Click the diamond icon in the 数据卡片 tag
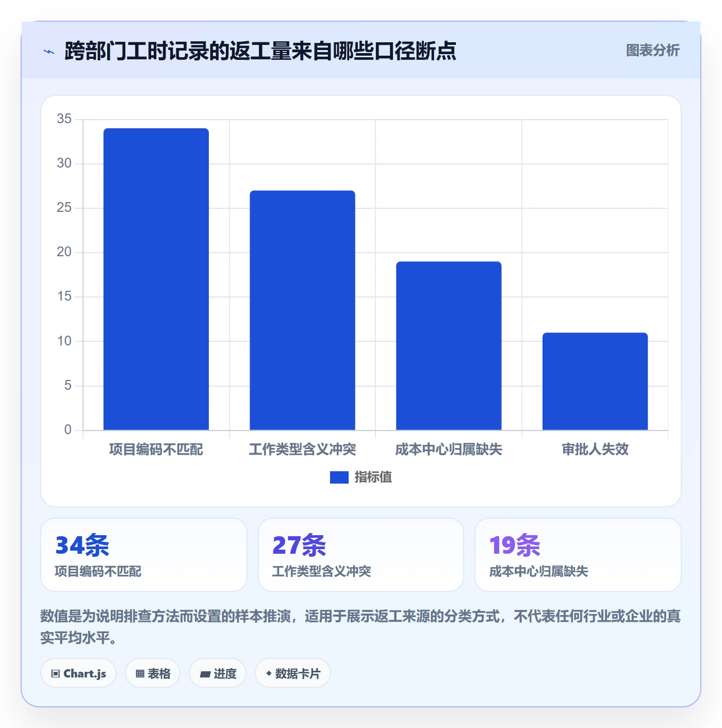Viewport: 722px width, 728px height. [269, 673]
